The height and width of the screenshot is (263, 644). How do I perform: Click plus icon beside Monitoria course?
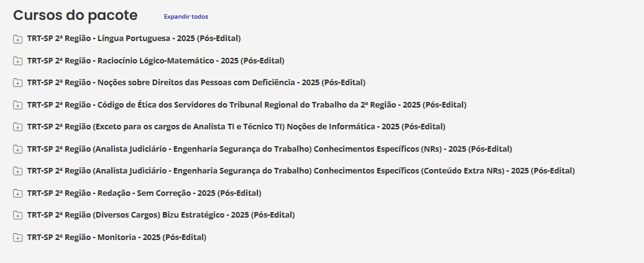[x=17, y=238]
